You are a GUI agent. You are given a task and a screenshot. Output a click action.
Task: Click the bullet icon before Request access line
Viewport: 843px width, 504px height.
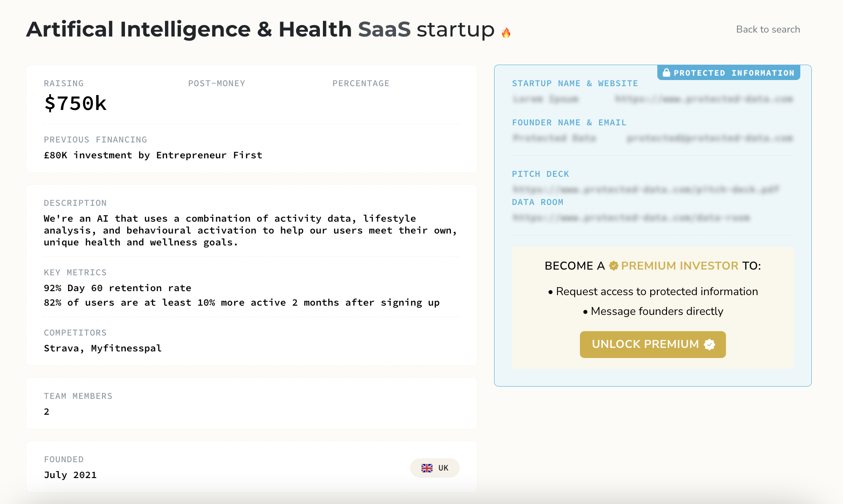tap(550, 292)
